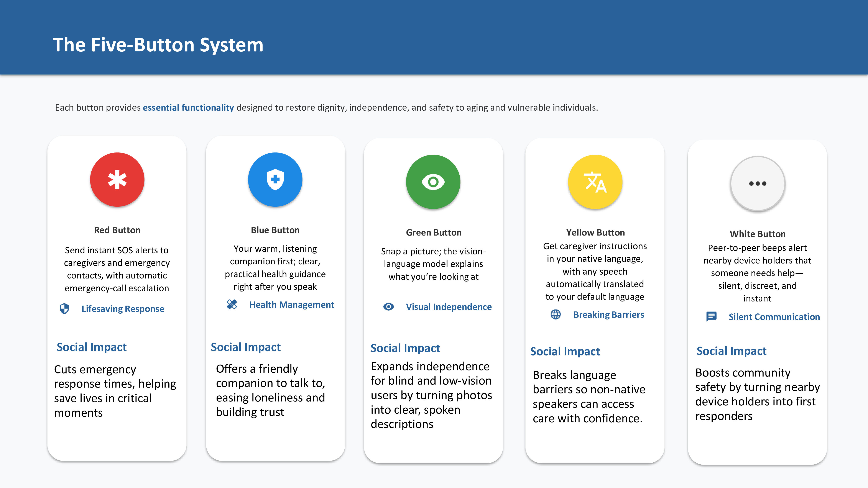Tap the yellow translate button
The height and width of the screenshot is (488, 868).
(595, 182)
